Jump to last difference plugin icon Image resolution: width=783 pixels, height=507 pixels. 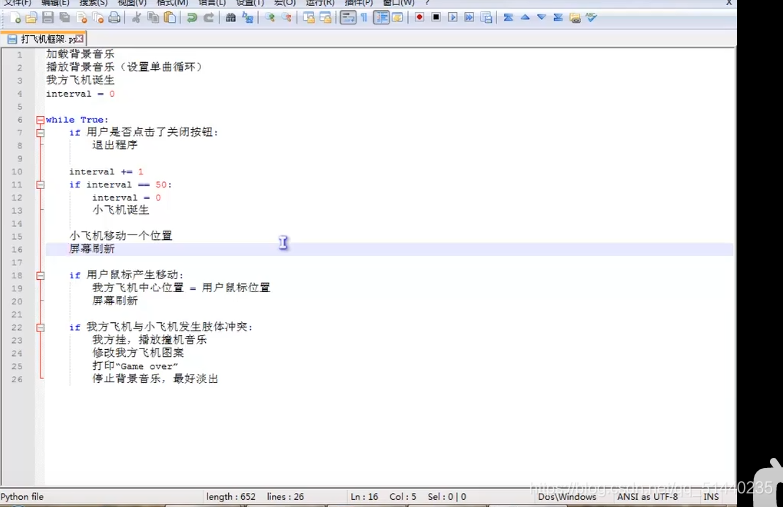point(558,17)
